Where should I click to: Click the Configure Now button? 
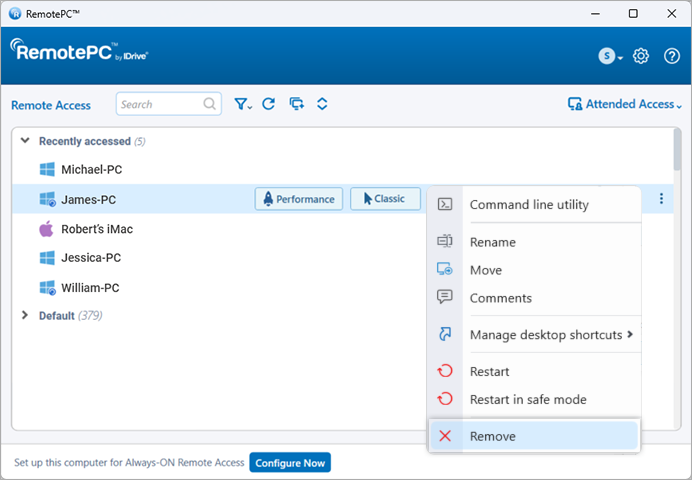click(x=289, y=463)
